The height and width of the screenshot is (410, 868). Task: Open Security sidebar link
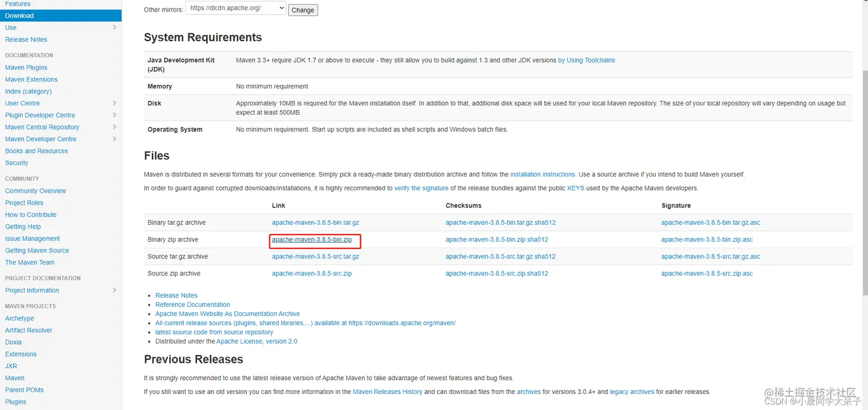17,163
